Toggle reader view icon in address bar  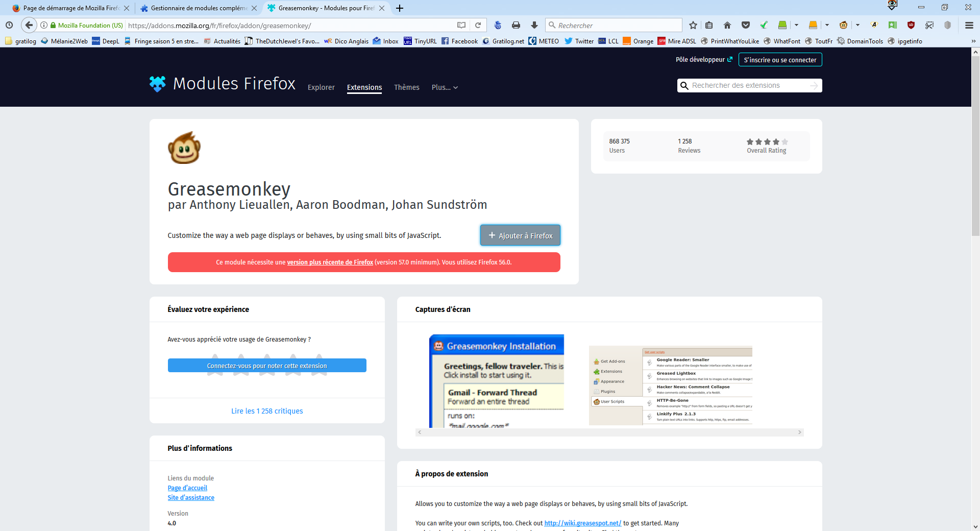(461, 25)
